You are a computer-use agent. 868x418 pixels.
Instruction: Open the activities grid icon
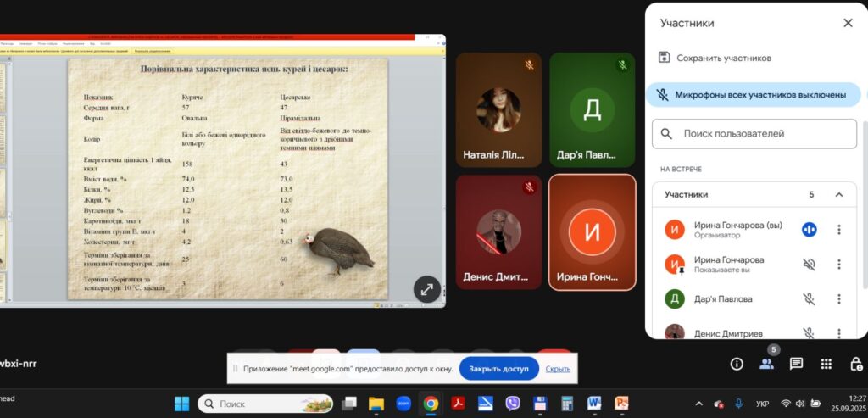tap(826, 364)
